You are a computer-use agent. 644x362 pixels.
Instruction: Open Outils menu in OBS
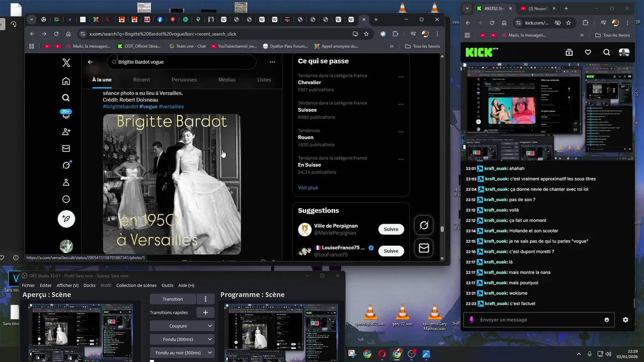168,286
